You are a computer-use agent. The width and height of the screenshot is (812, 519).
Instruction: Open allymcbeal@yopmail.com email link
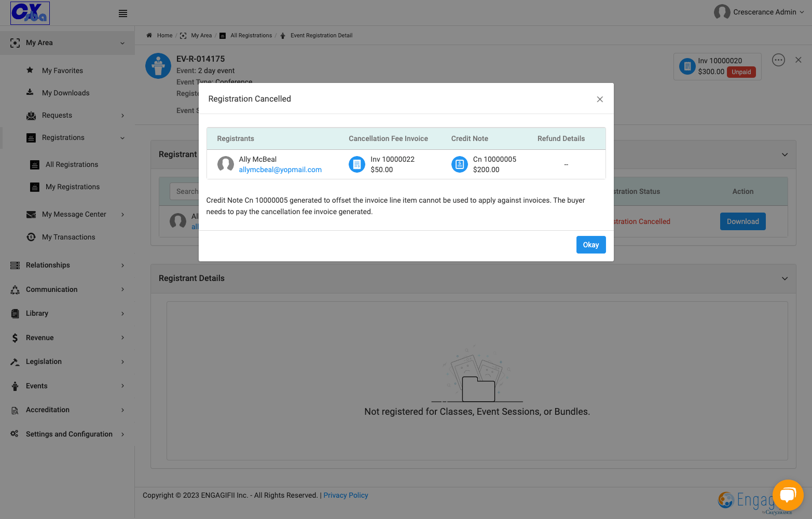tap(280, 170)
